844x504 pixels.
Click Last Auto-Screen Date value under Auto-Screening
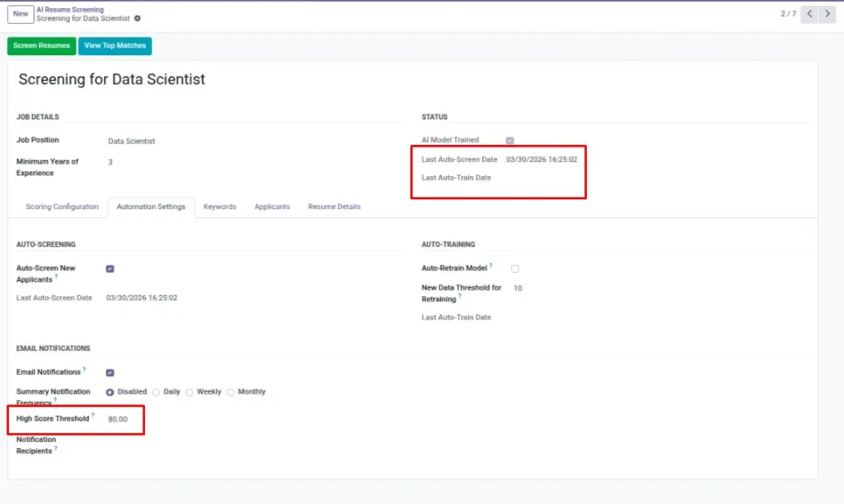[142, 297]
